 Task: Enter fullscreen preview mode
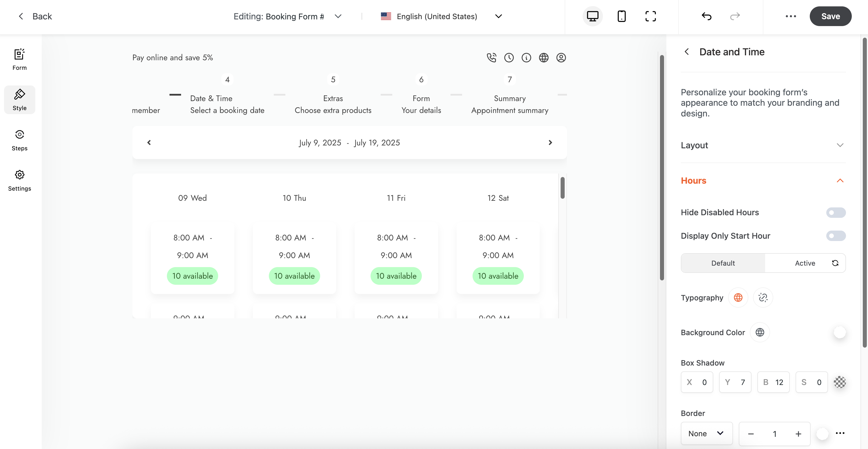[650, 16]
